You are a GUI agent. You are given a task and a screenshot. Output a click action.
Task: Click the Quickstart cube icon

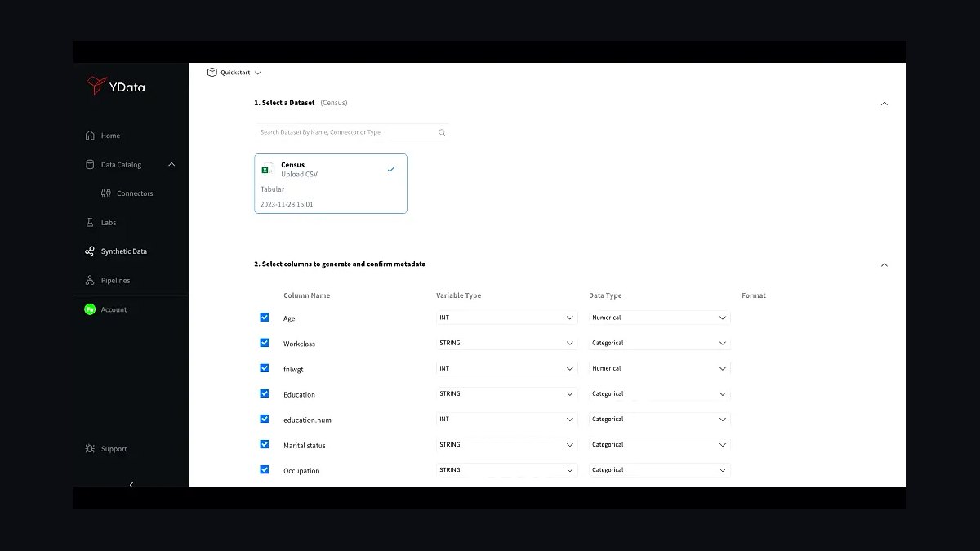point(212,73)
